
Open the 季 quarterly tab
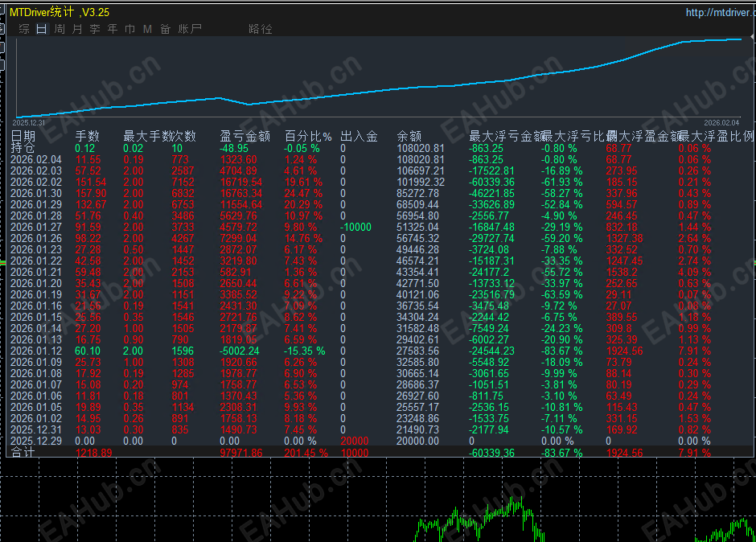point(95,29)
